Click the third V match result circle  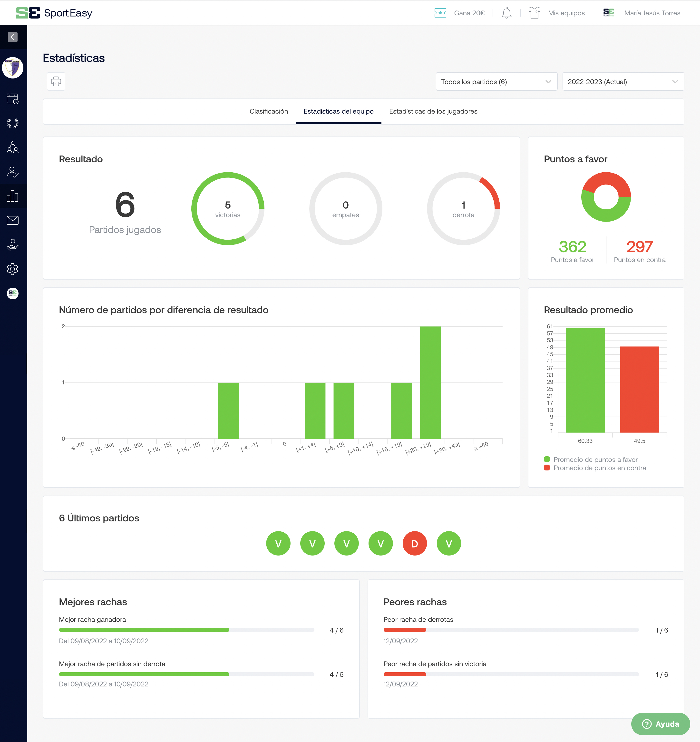click(x=347, y=543)
